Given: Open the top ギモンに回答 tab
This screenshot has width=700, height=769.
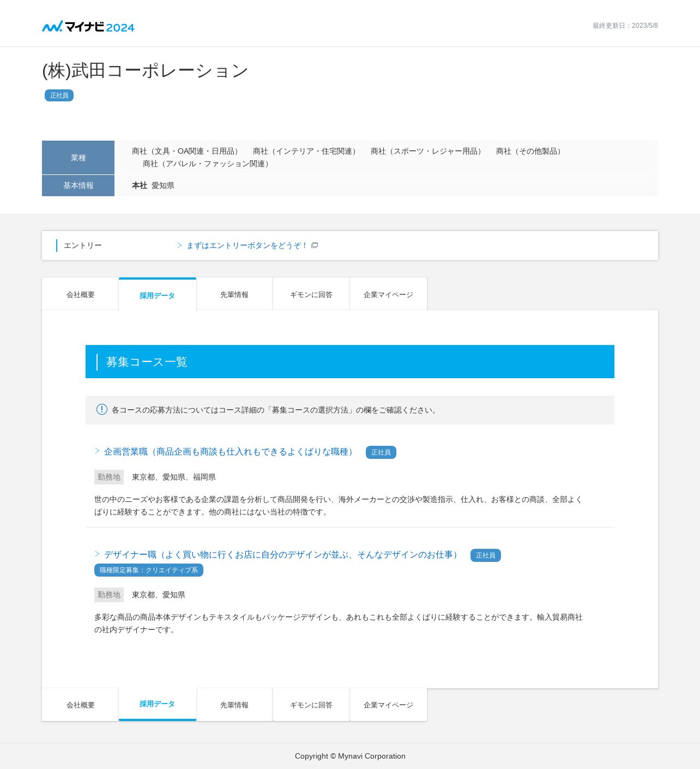Looking at the screenshot, I should pyautogui.click(x=311, y=294).
